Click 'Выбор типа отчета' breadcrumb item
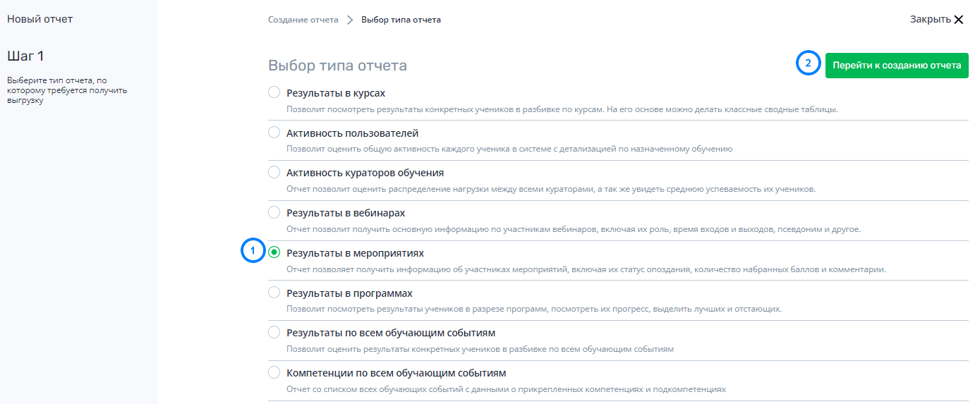 coord(401,20)
